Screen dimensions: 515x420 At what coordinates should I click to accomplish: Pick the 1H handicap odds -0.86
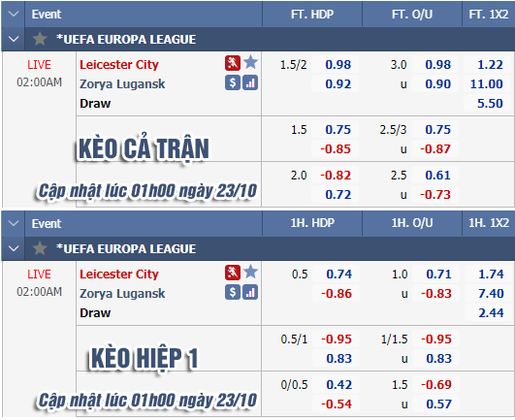[x=337, y=294]
